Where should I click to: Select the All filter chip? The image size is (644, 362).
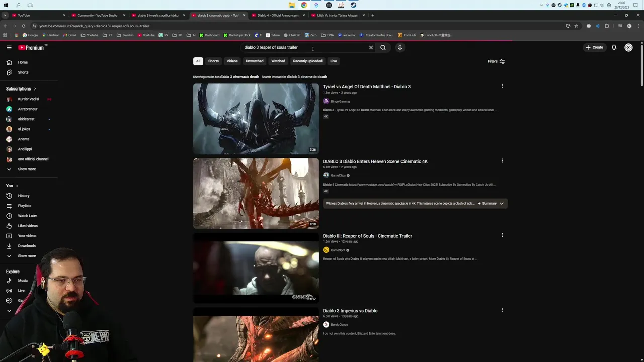pyautogui.click(x=198, y=61)
